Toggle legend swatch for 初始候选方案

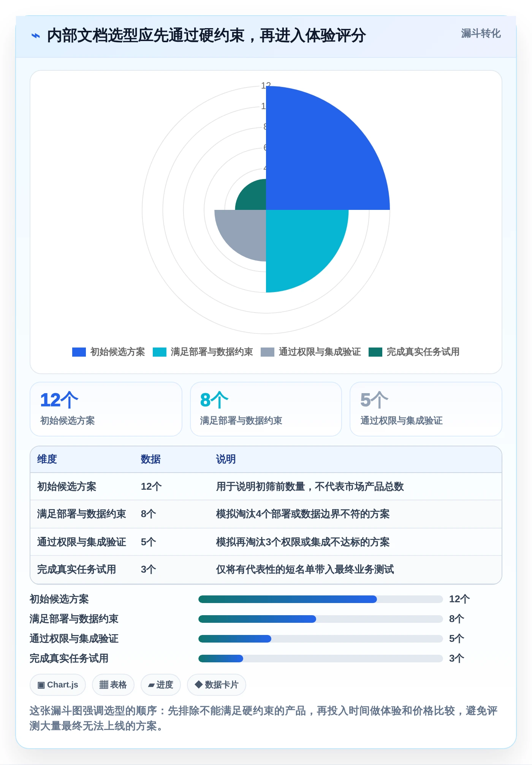[79, 352]
